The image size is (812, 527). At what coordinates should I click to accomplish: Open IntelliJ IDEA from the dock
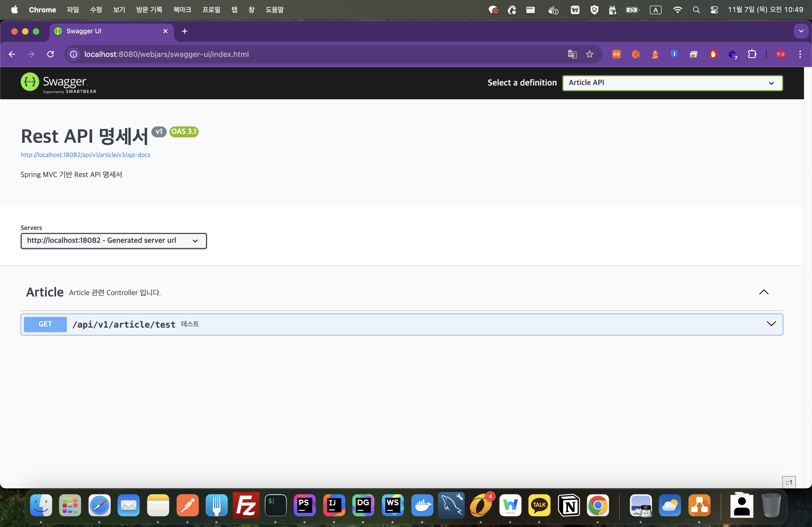click(x=334, y=505)
